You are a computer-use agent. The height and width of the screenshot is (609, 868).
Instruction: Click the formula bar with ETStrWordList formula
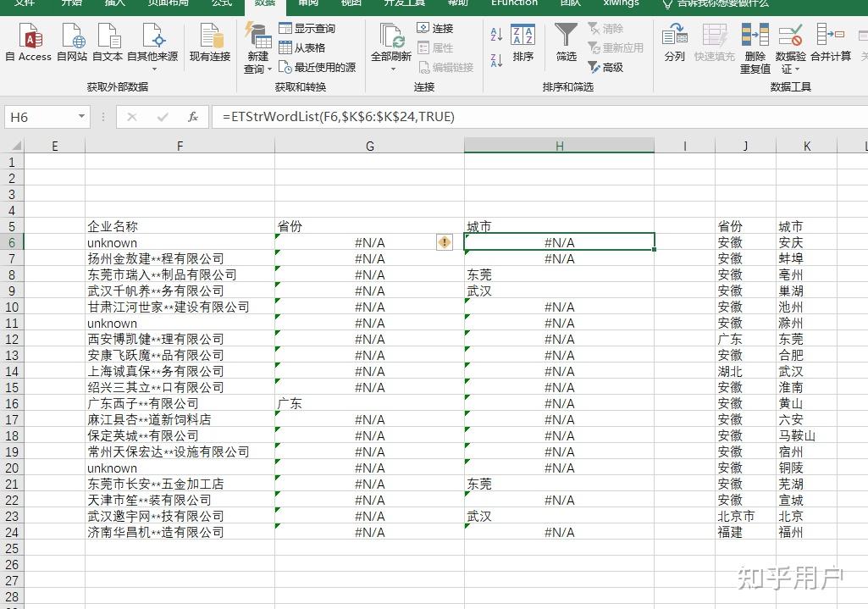539,117
